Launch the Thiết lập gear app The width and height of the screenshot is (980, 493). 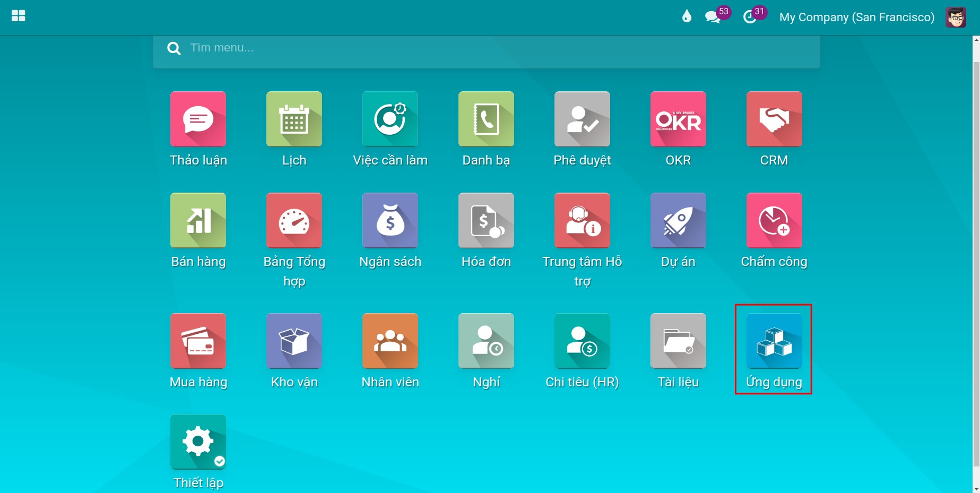tap(198, 442)
